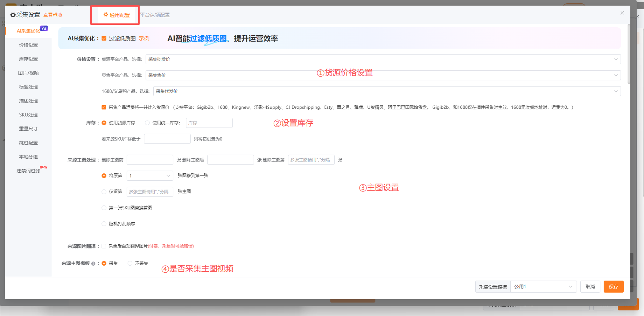Go to 标题处理 in sidebar
Image resolution: width=644 pixels, height=316 pixels.
point(28,87)
